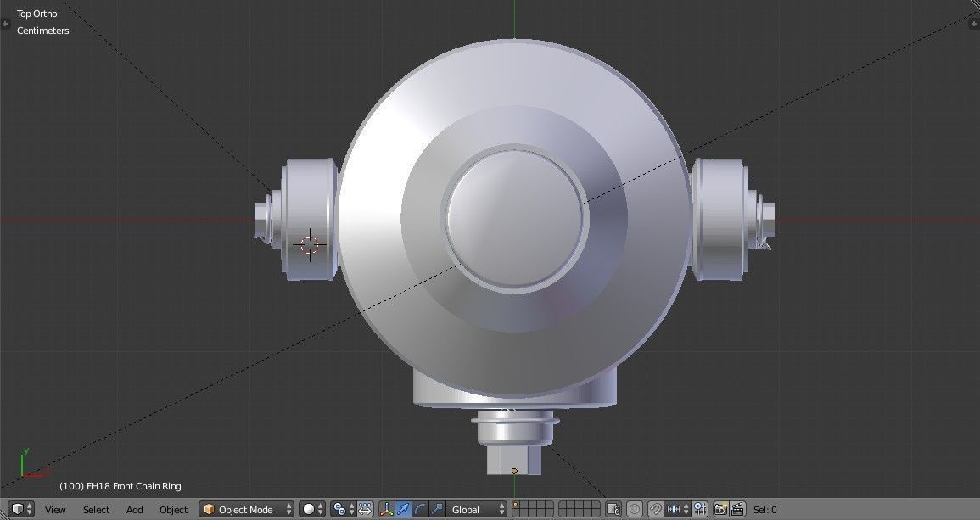980x520 pixels.
Task: Click the 'Centimeters' unit label
Action: (42, 31)
